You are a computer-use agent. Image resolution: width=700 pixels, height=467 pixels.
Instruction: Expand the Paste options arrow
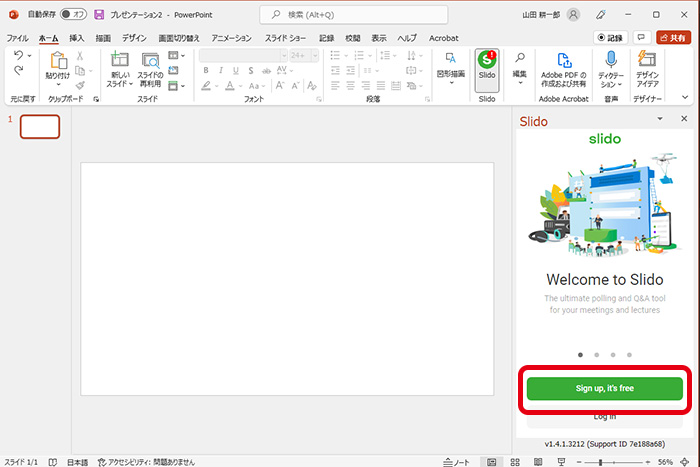(x=58, y=85)
